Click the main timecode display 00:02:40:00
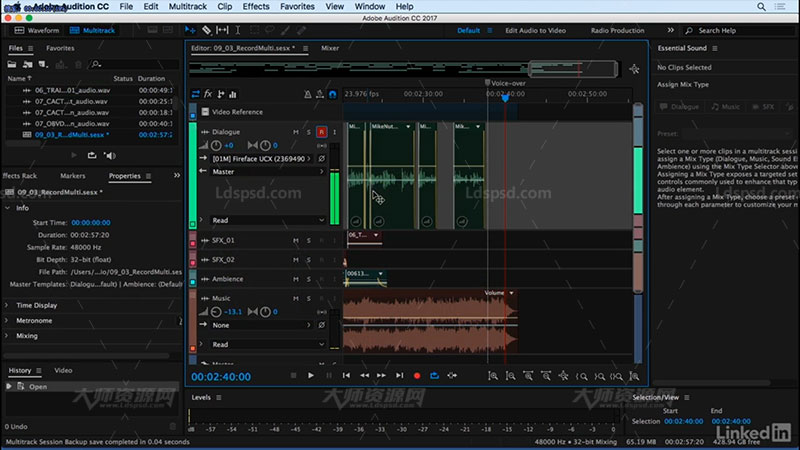 [221, 377]
